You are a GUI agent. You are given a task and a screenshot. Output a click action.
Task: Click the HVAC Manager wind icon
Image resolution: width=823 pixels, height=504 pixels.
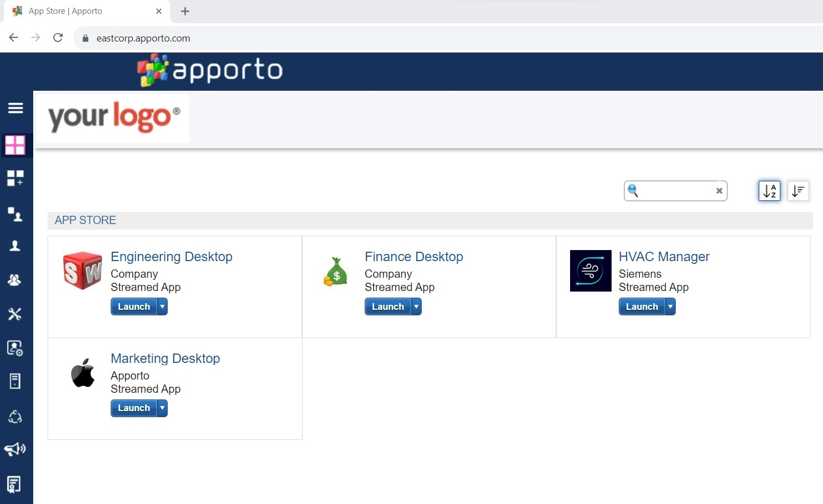[591, 271]
